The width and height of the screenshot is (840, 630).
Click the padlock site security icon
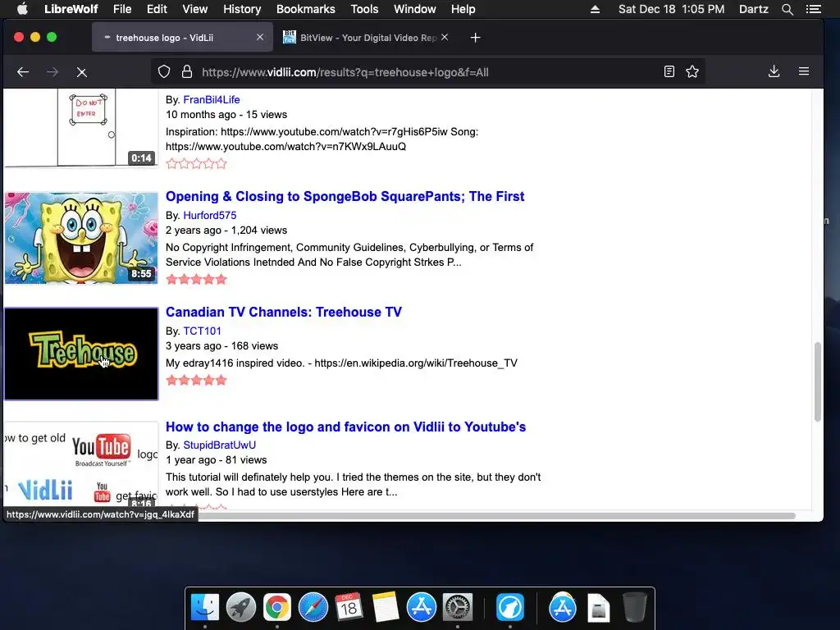[186, 72]
